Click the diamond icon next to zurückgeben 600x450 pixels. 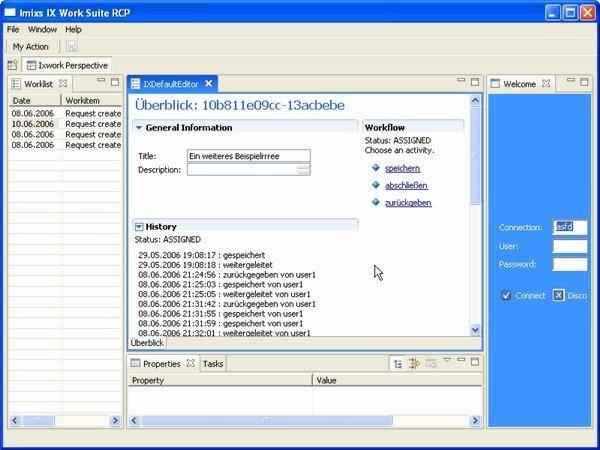[376, 202]
